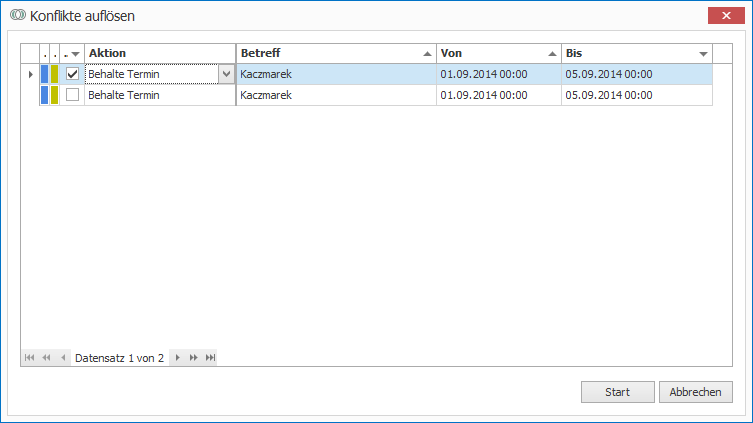753x423 pixels.
Task: Go to next record in navigator
Action: (x=177, y=357)
